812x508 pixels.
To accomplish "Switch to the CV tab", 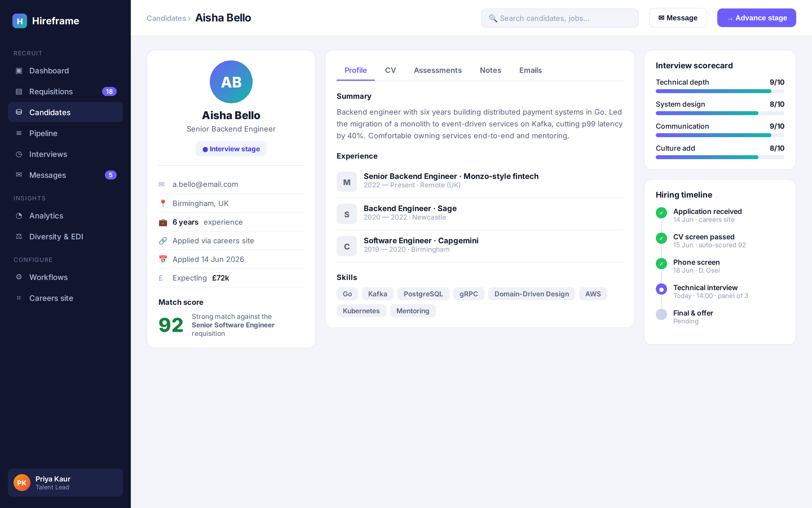I will click(x=390, y=70).
